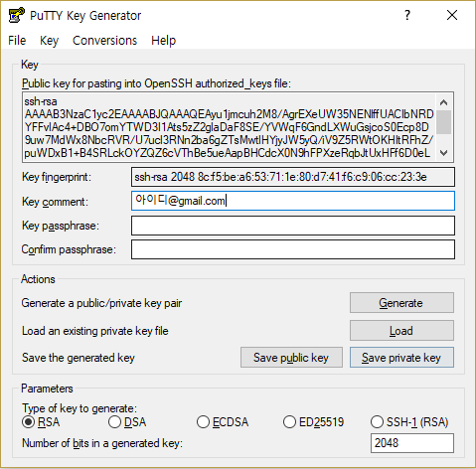Image resolution: width=476 pixels, height=469 pixels.
Task: Click the PuTTY Key Generator title icon
Action: pyautogui.click(x=17, y=15)
